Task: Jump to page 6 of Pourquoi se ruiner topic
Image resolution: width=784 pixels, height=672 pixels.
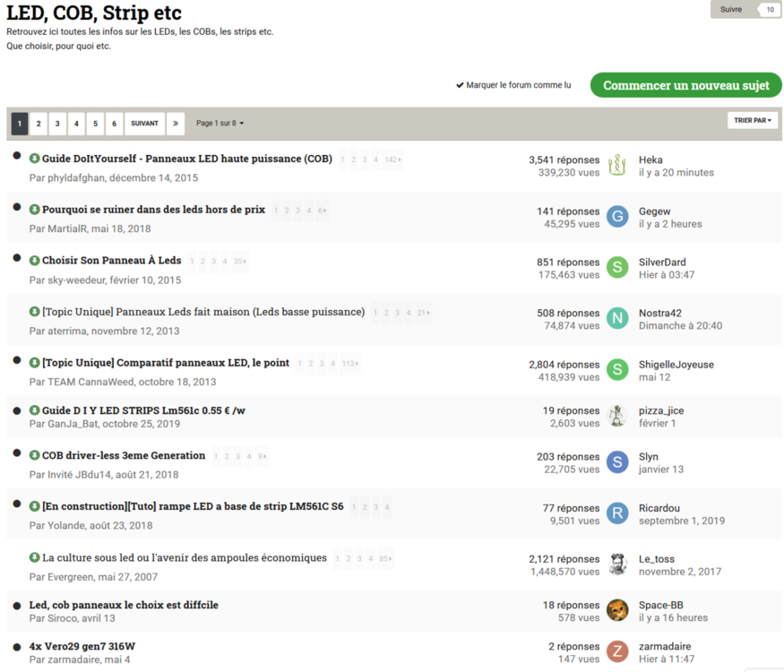Action: [322, 211]
